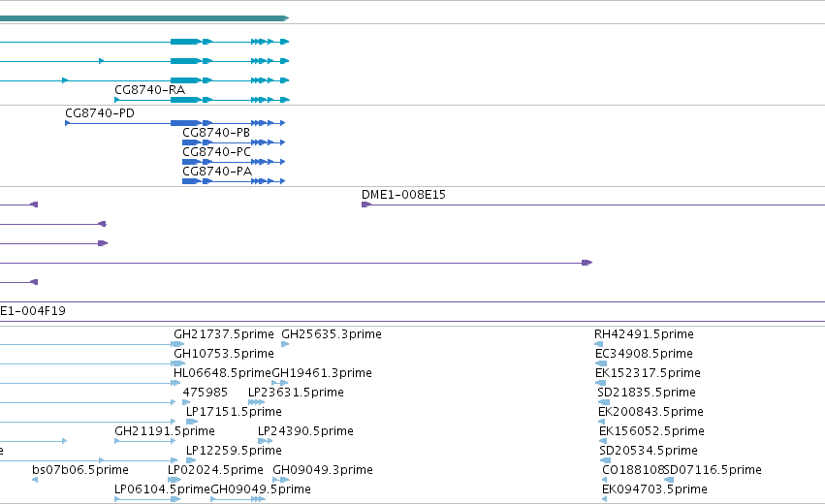Click the CG8740-PA label
The height and width of the screenshot is (504, 825).
(x=217, y=172)
